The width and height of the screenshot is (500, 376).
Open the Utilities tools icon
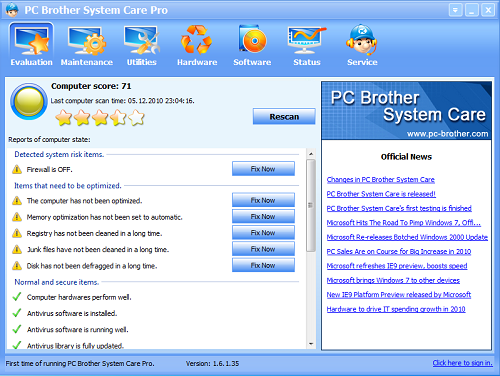pyautogui.click(x=141, y=40)
